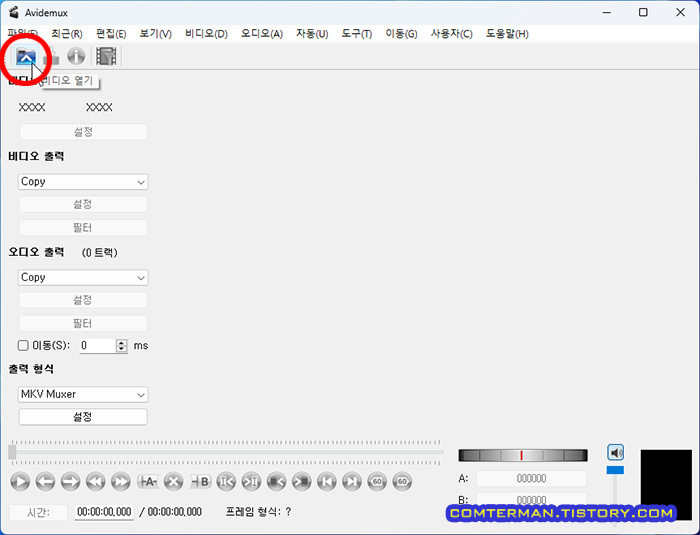
Task: Click 설정 under the output format MKV Muxer
Action: pos(83,417)
